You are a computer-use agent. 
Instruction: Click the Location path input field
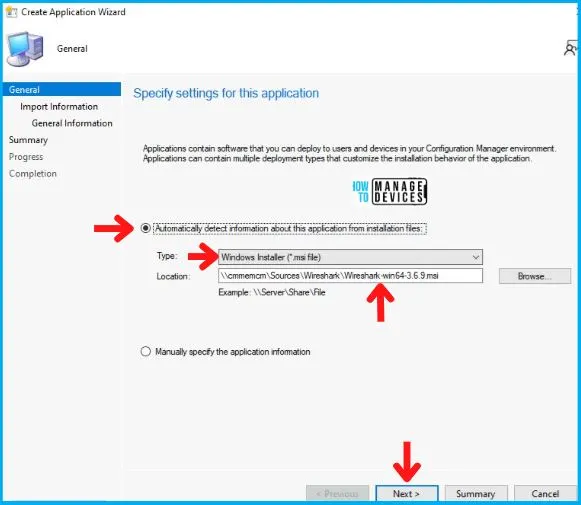point(350,276)
